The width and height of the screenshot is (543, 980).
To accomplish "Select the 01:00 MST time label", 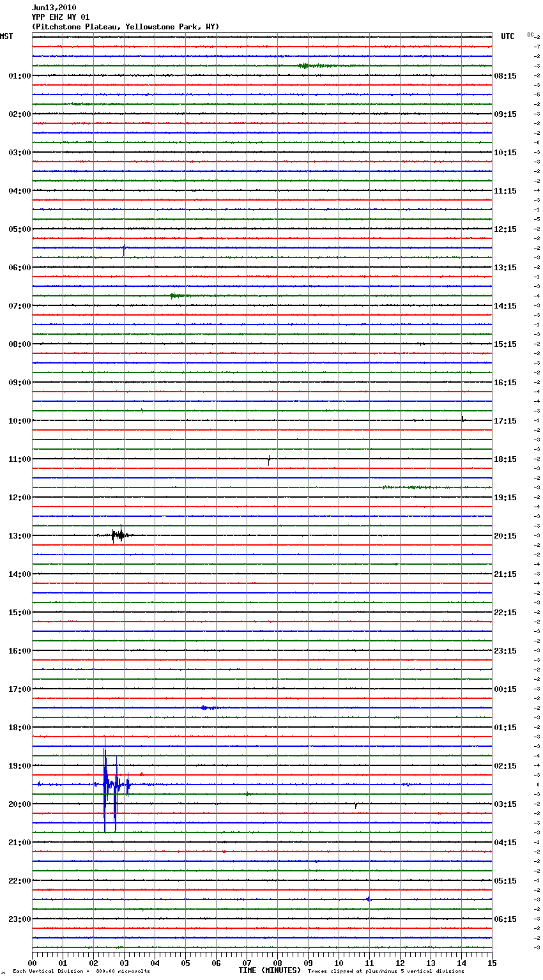I will (20, 76).
